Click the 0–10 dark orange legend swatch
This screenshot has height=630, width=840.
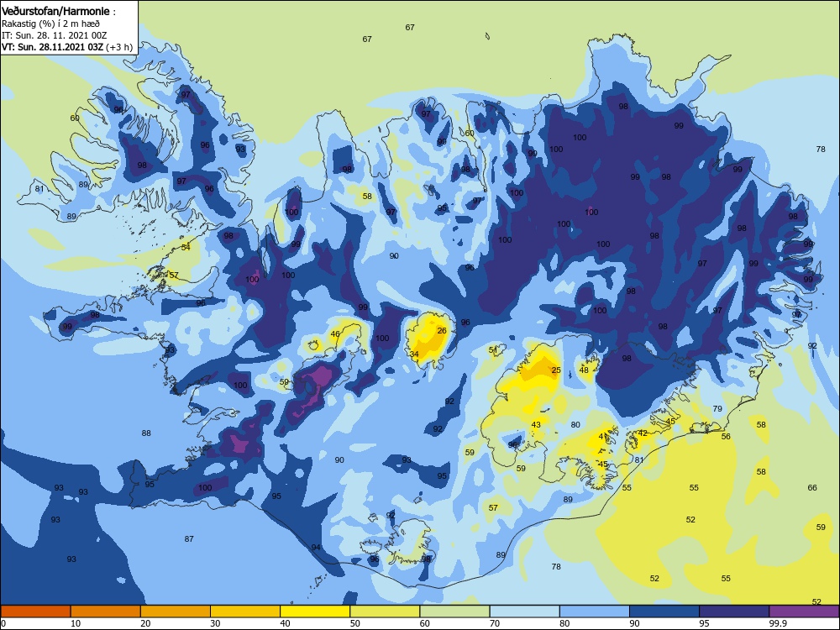pyautogui.click(x=35, y=612)
